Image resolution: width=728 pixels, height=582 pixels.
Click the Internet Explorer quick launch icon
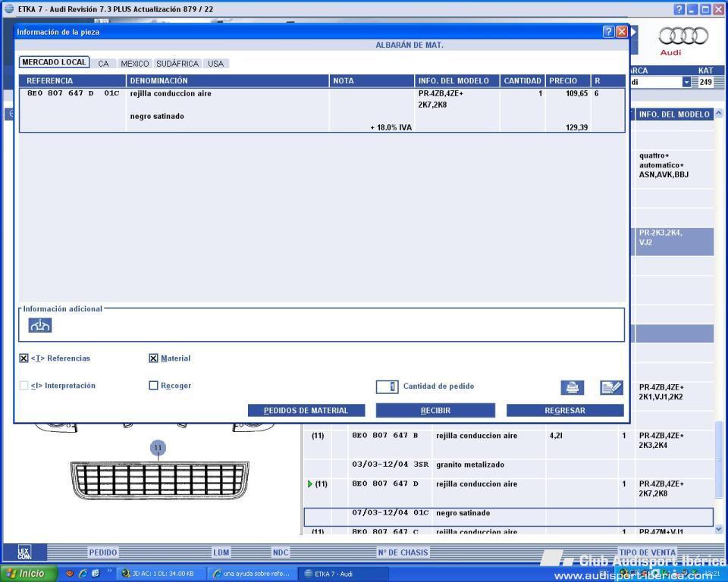tap(83, 574)
